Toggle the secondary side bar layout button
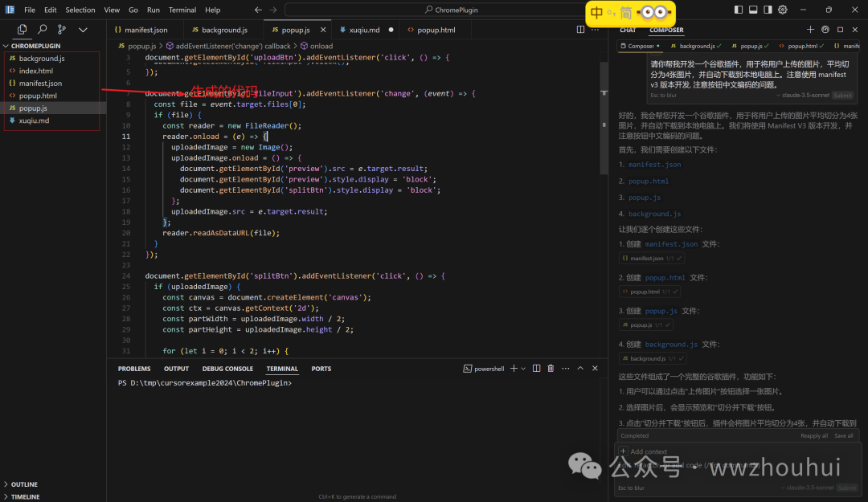This screenshot has height=502, width=868. pos(768,10)
